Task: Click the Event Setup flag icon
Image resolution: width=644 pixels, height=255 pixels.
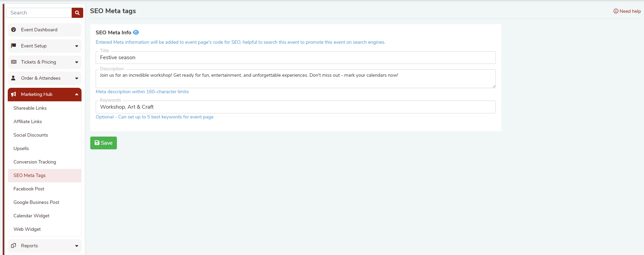Action: [13, 46]
